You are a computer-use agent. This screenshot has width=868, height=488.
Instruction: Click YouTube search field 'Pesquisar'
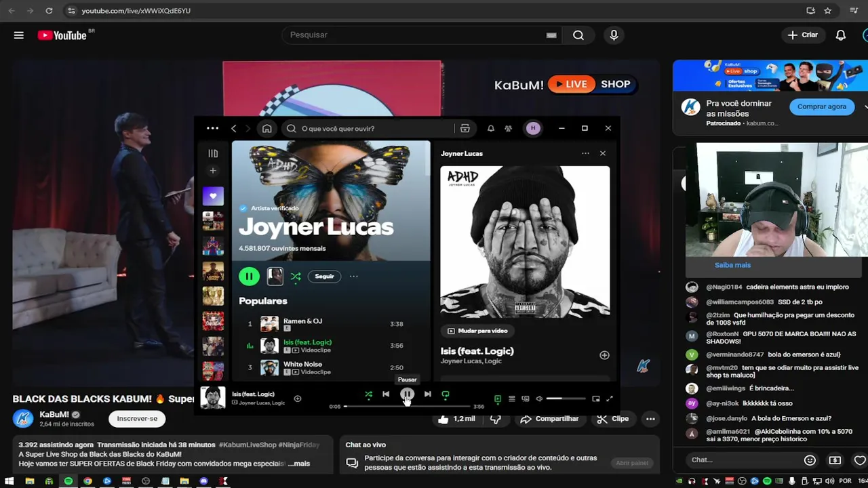pos(420,35)
